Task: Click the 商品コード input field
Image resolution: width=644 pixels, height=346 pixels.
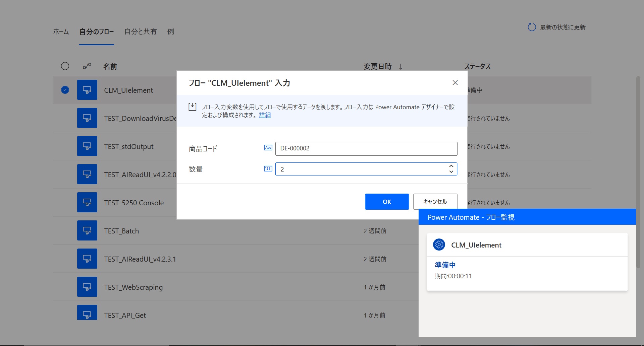Action: tap(366, 148)
